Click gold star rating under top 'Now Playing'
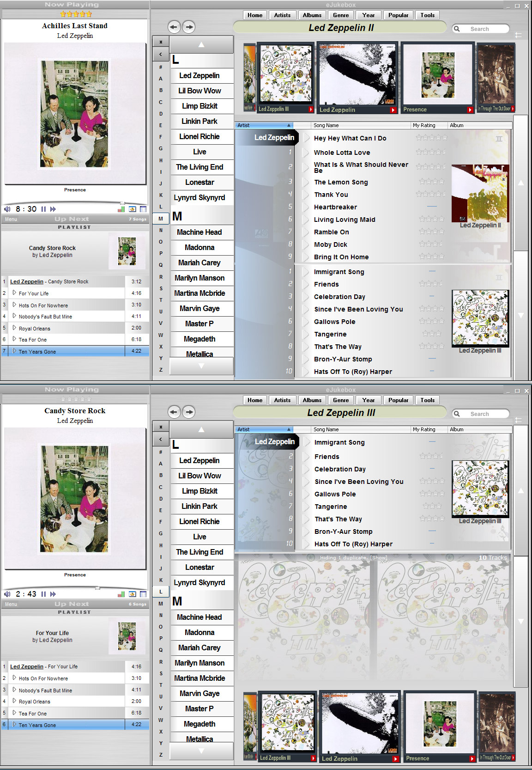 (76, 14)
